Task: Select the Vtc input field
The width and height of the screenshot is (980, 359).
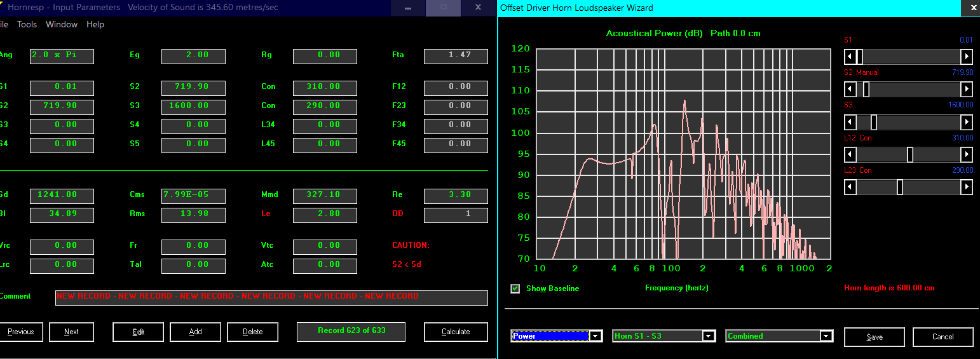Action: click(325, 247)
